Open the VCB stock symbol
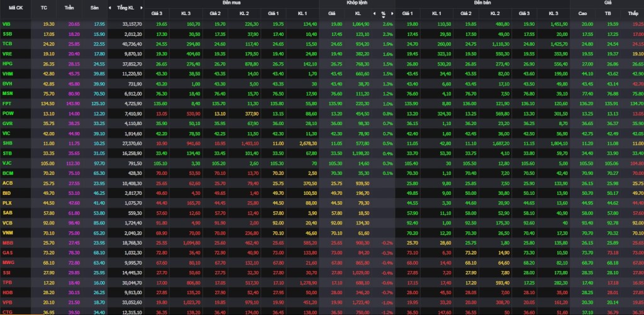This screenshot has width=644, height=315. (x=7, y=223)
